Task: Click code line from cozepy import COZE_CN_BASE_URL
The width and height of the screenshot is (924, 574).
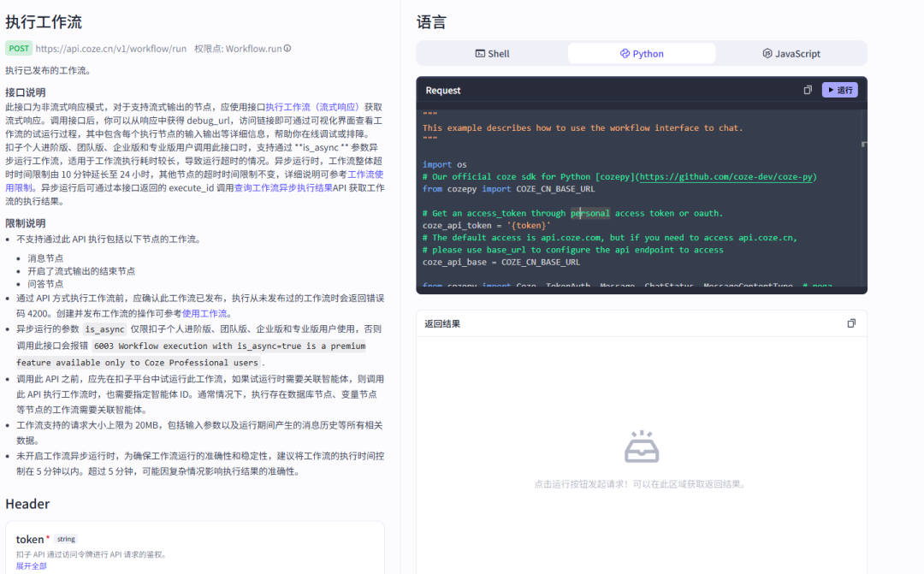Action: pos(508,189)
